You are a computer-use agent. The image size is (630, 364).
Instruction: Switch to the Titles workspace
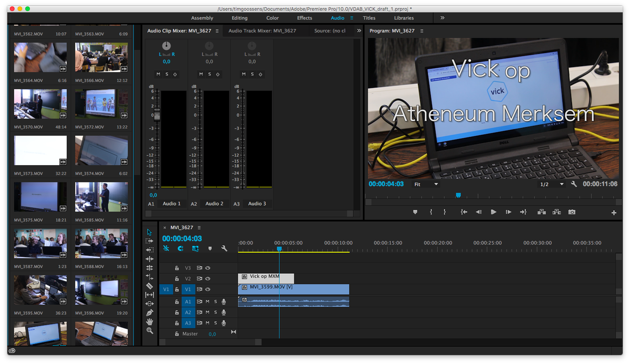tap(369, 18)
